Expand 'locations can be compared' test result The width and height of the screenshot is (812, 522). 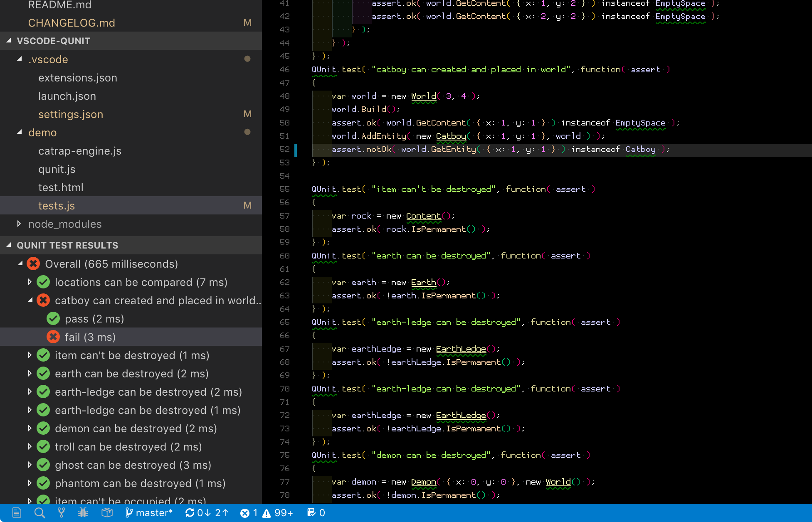tap(30, 282)
